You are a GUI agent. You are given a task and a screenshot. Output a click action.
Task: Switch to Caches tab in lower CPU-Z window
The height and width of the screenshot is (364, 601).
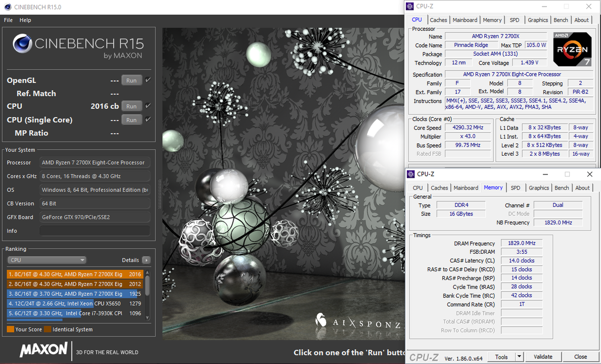pos(439,188)
